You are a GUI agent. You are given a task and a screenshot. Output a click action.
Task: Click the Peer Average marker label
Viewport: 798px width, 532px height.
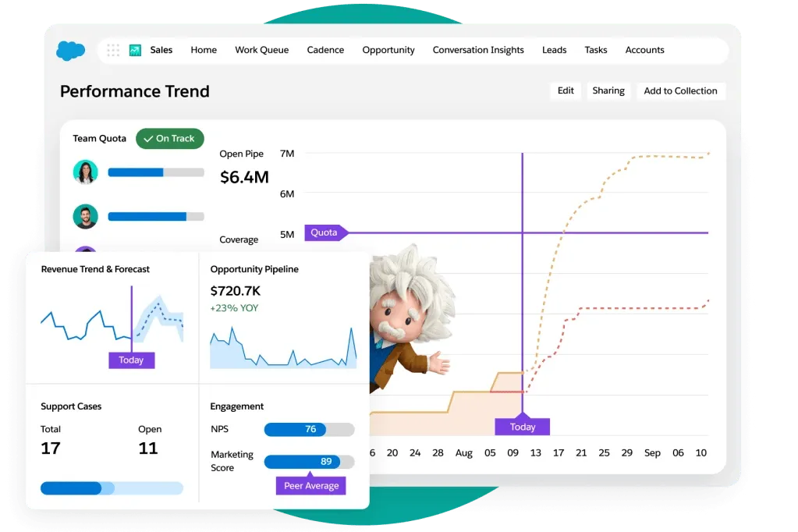pyautogui.click(x=310, y=485)
